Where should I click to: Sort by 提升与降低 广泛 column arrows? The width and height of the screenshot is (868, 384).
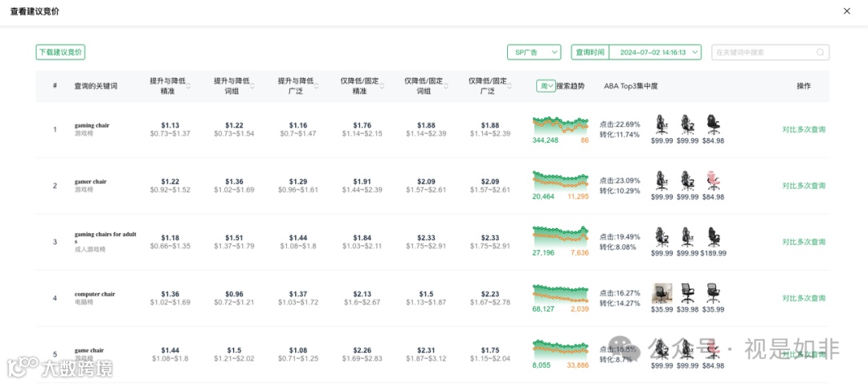click(317, 86)
